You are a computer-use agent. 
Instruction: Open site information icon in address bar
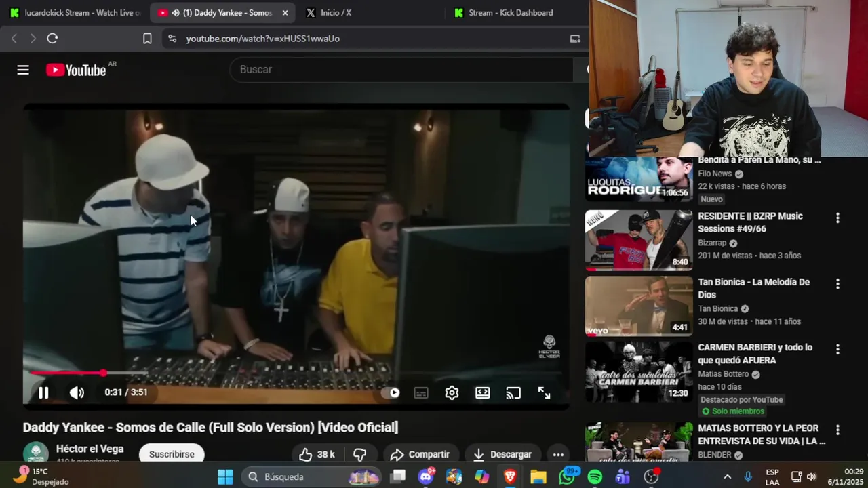point(172,39)
